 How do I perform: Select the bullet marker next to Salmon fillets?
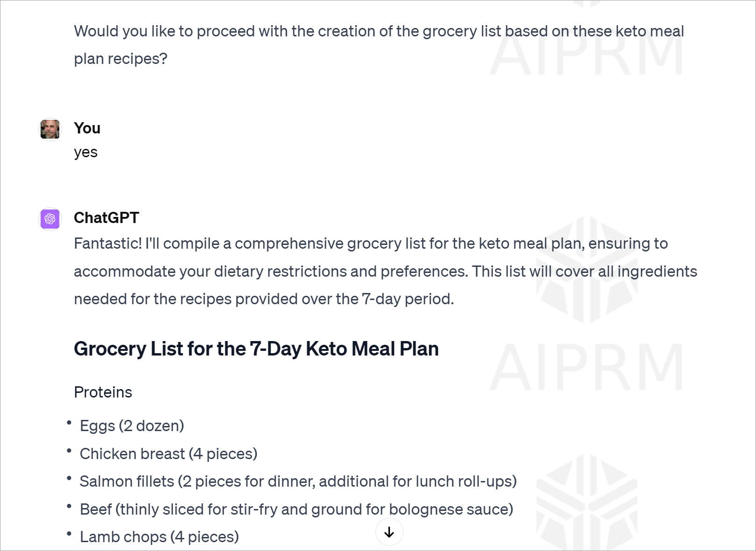point(68,477)
